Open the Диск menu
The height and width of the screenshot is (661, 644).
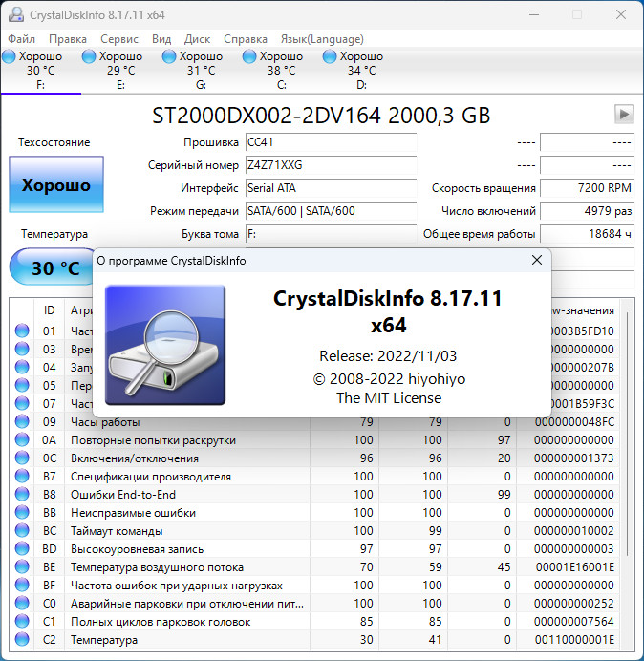(x=198, y=39)
